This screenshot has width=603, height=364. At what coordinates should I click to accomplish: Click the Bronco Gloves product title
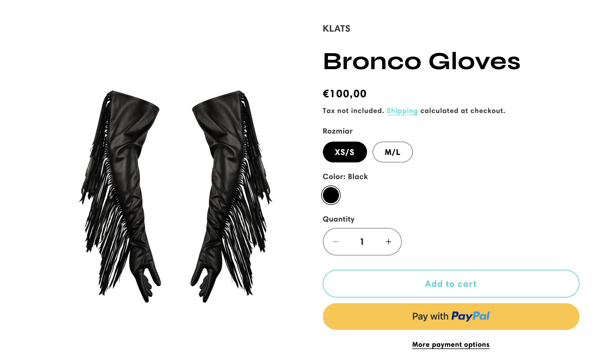coord(421,61)
